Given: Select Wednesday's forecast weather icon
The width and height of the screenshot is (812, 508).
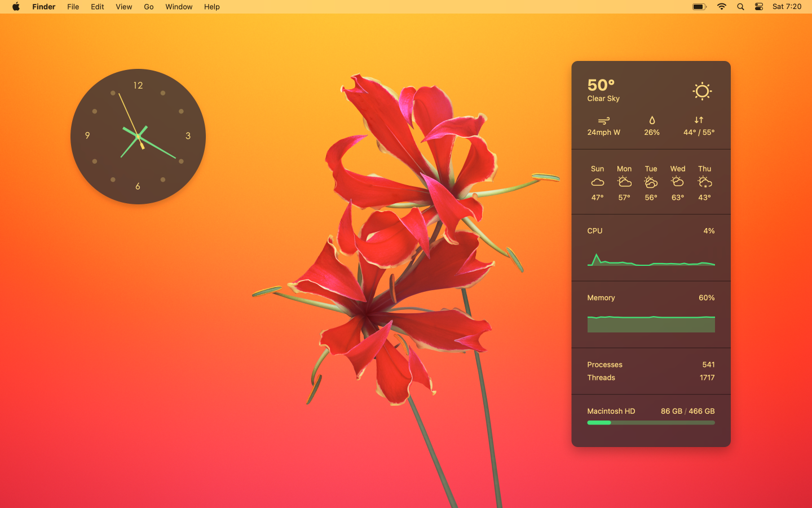Looking at the screenshot, I should pos(677,182).
